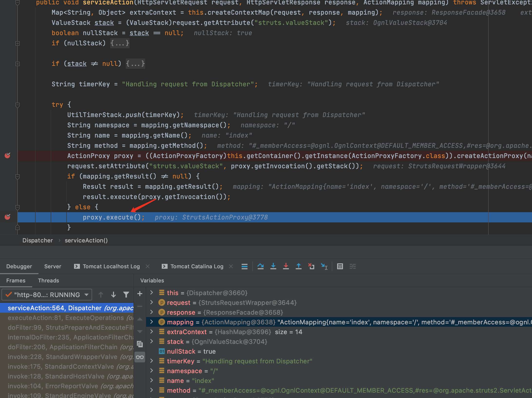The height and width of the screenshot is (398, 532).
Task: Select the invoke:175 StandardContextValve frame
Action: (67, 367)
